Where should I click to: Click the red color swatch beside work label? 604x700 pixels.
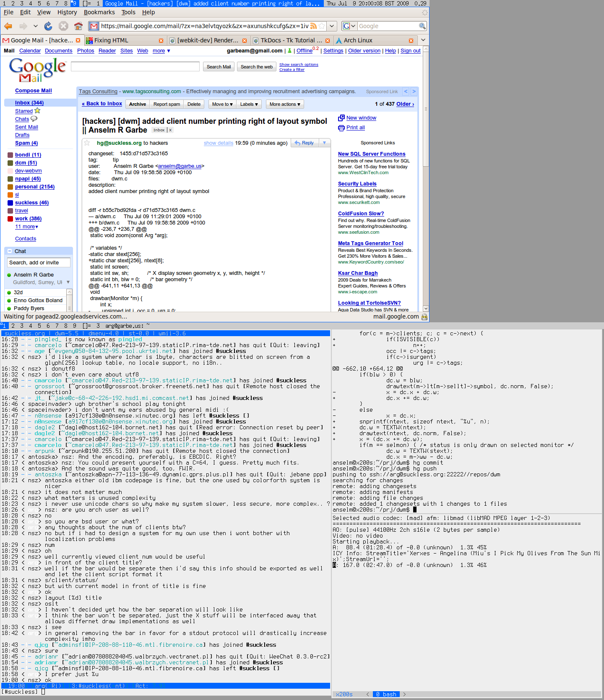pyautogui.click(x=10, y=219)
